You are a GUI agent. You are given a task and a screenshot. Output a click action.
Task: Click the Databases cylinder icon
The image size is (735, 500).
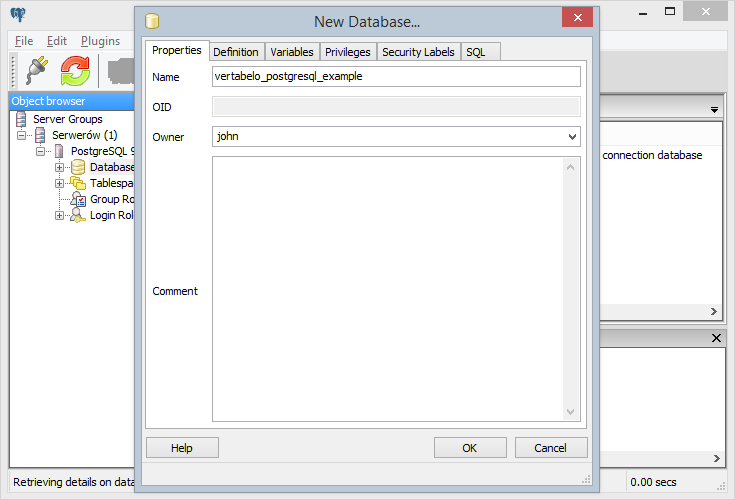coord(78,167)
